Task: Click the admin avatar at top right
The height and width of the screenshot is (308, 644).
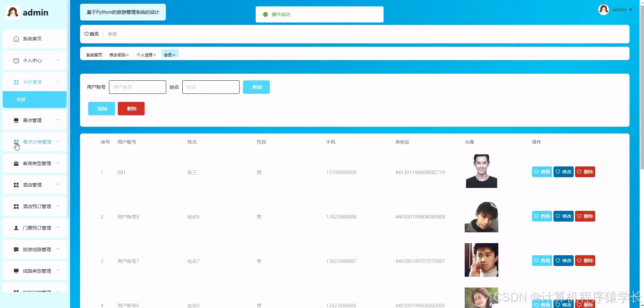Action: [x=604, y=10]
